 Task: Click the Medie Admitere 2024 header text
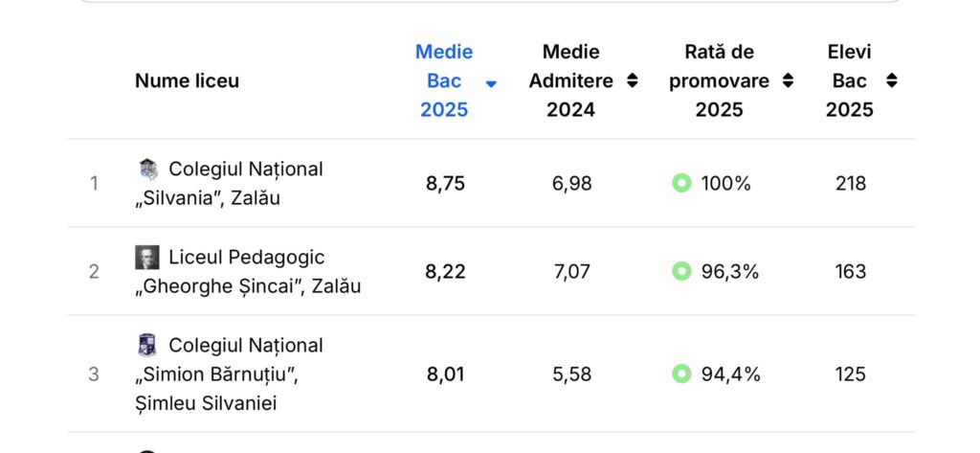tap(570, 80)
